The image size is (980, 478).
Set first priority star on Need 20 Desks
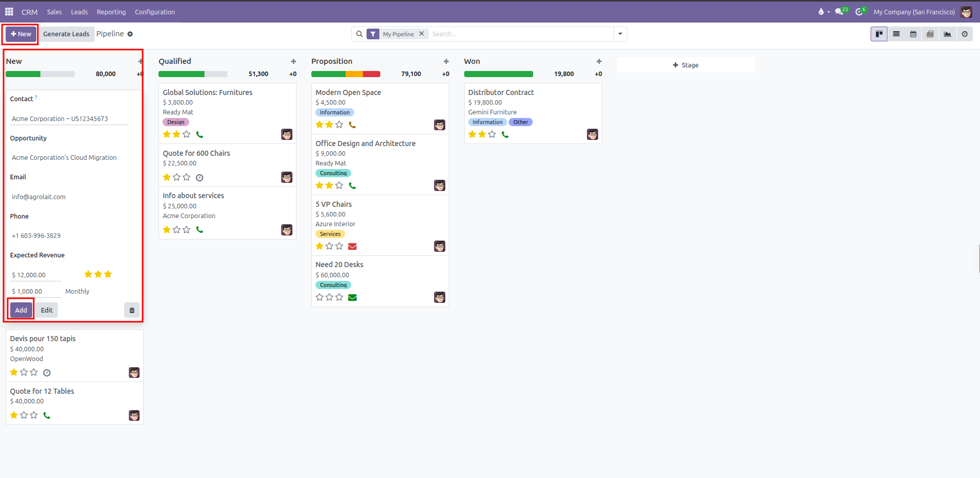pos(320,297)
